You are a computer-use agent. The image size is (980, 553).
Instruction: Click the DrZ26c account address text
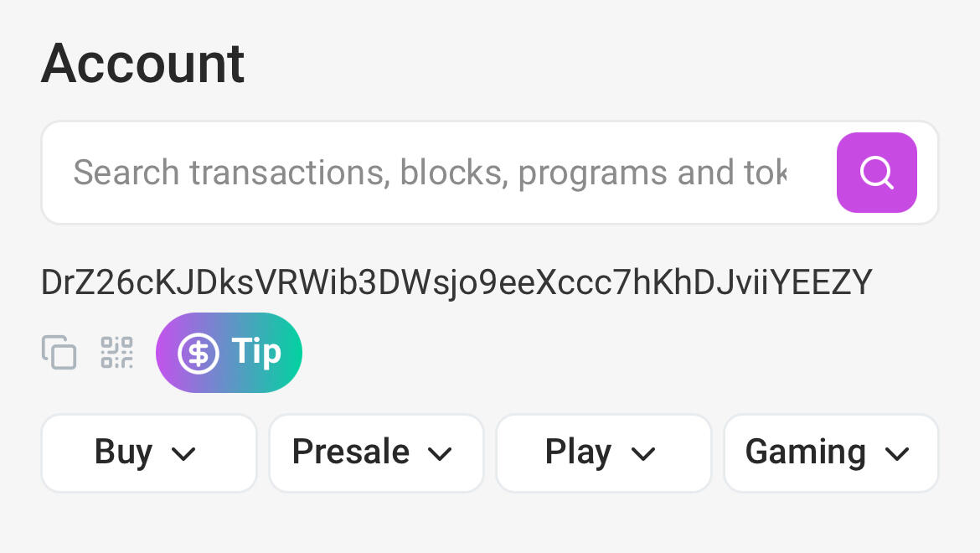click(x=456, y=282)
